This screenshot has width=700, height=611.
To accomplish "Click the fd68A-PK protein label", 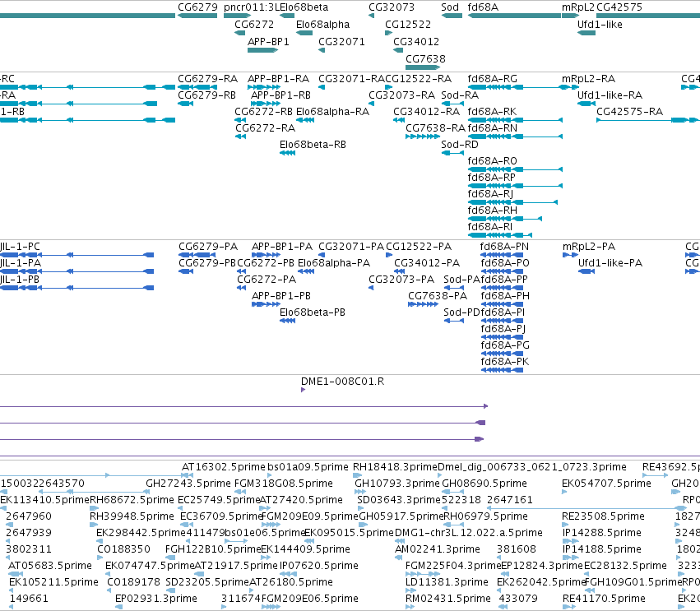I will click(x=505, y=362).
